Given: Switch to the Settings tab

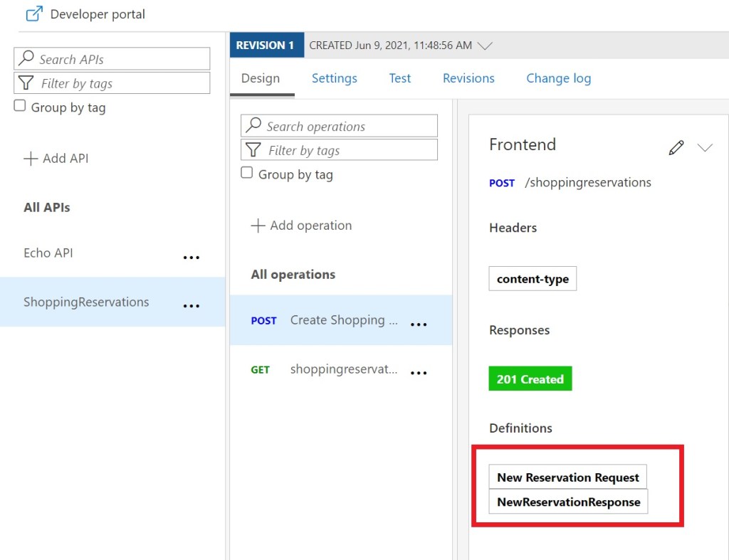Looking at the screenshot, I should point(334,78).
